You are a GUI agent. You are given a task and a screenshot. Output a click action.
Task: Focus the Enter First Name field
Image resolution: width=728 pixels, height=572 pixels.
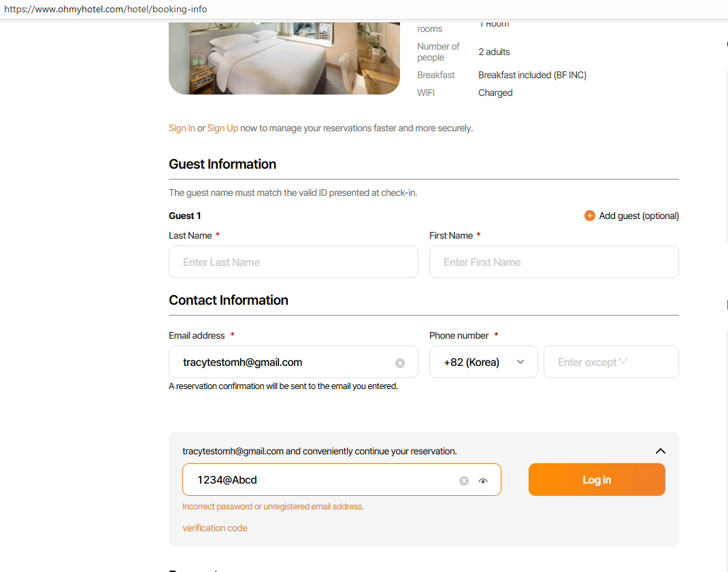[554, 262]
